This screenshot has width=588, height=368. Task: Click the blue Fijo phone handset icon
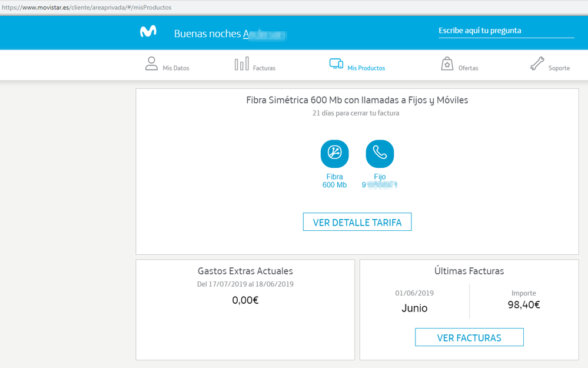(x=380, y=154)
